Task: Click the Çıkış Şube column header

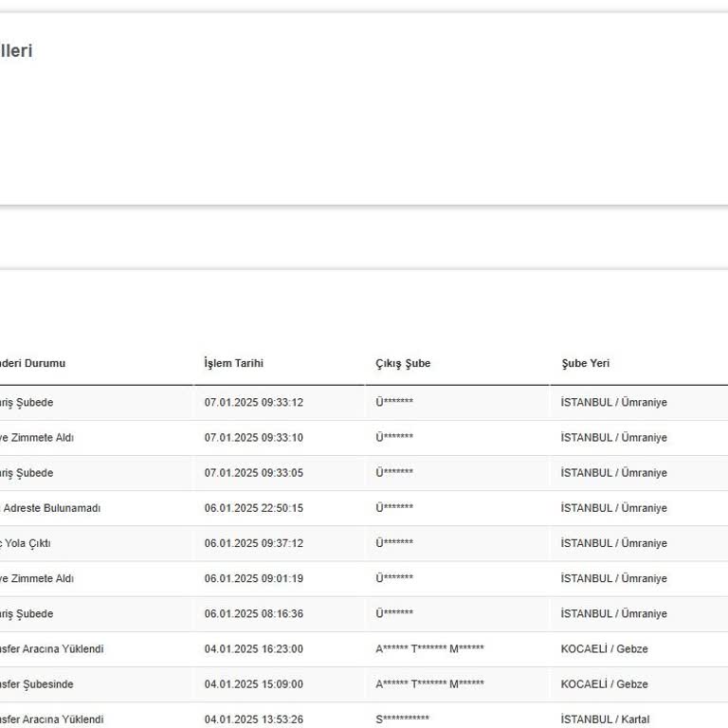Action: [403, 363]
